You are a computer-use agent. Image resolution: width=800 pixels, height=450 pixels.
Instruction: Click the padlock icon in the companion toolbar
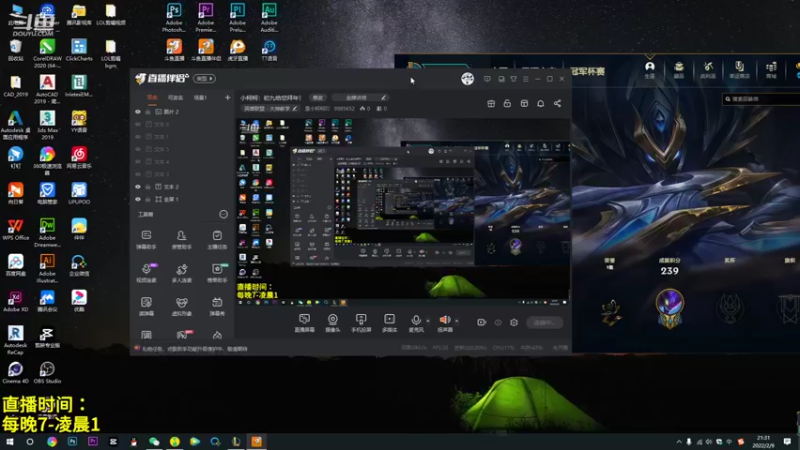pos(507,104)
